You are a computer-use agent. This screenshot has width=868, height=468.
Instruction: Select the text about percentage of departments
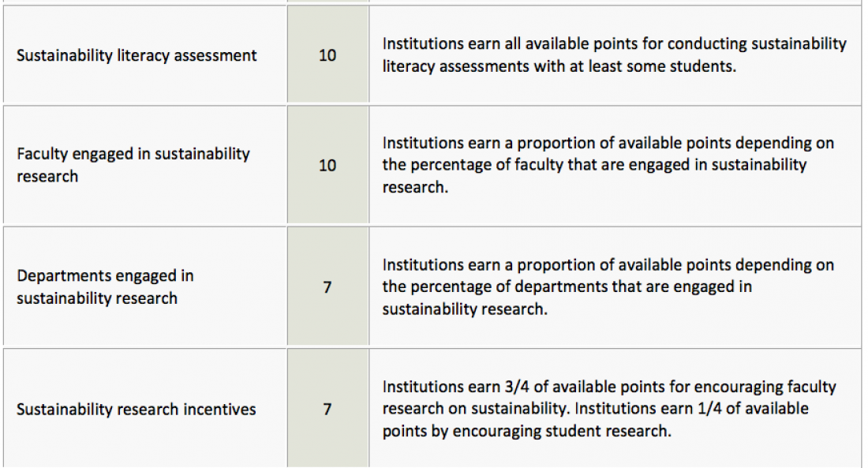608,287
